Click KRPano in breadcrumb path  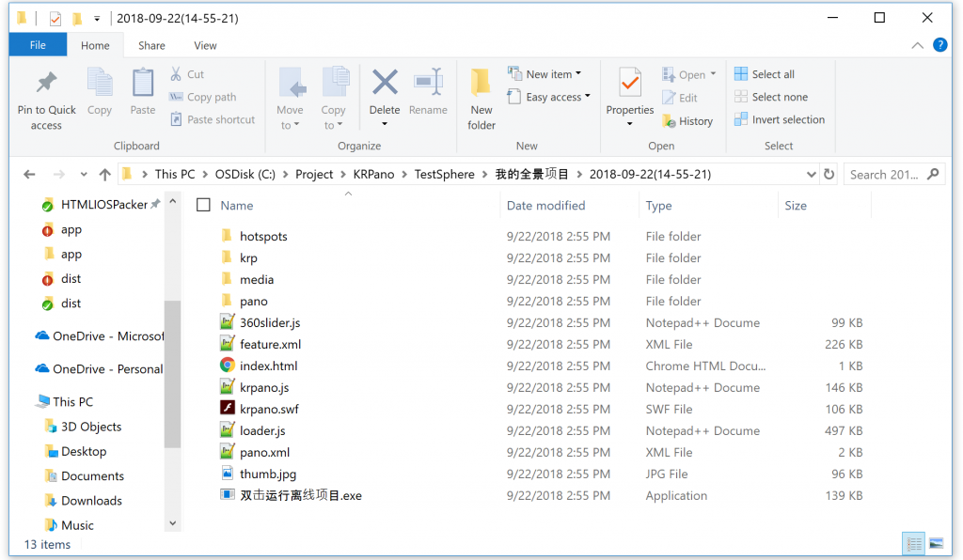pos(373,174)
